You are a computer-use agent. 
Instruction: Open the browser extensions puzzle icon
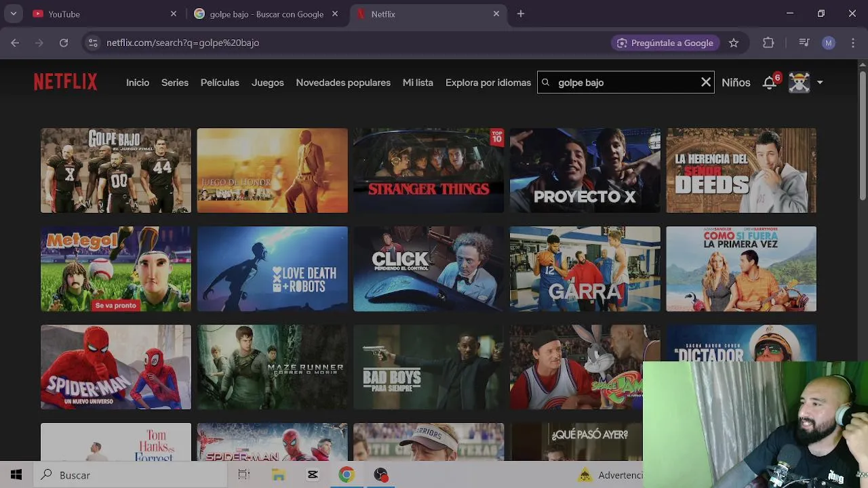point(768,43)
